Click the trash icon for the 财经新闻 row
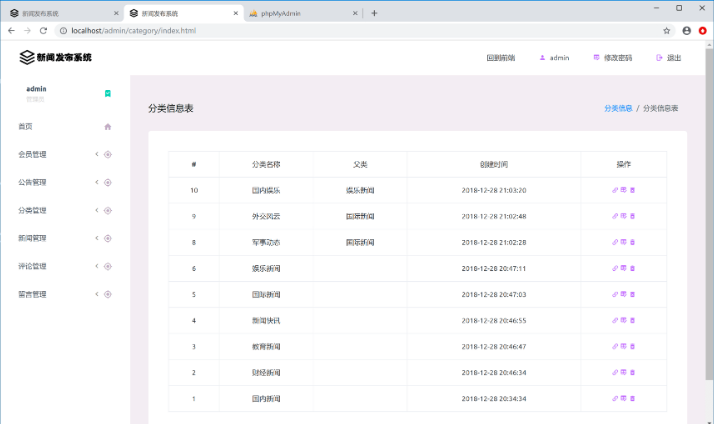This screenshot has width=714, height=424. (632, 372)
